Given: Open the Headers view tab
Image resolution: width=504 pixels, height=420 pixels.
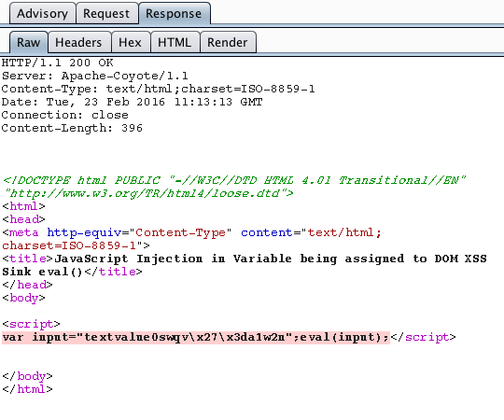Looking at the screenshot, I should 78,42.
